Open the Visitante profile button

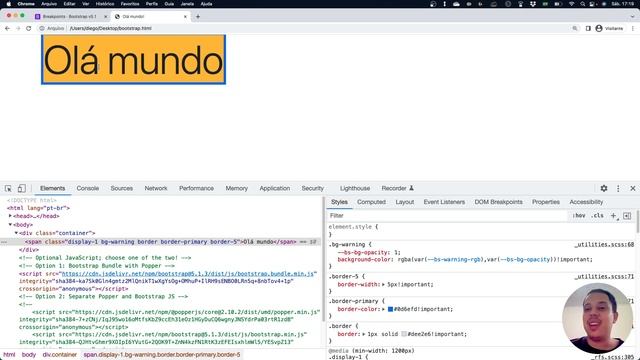[609, 29]
